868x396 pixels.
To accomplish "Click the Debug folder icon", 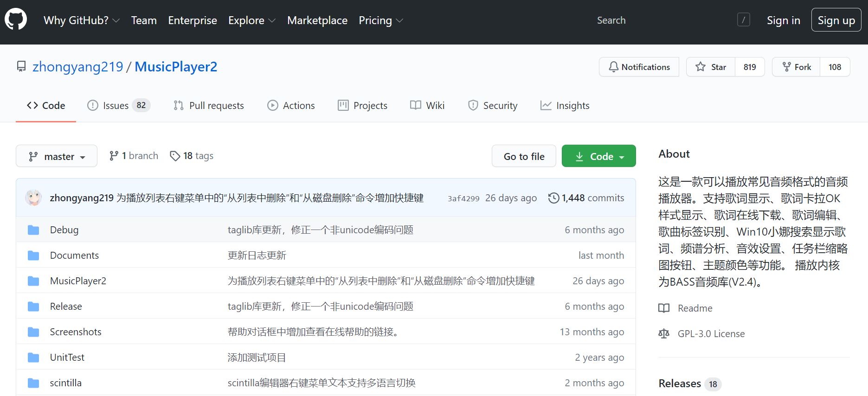I will (x=33, y=230).
